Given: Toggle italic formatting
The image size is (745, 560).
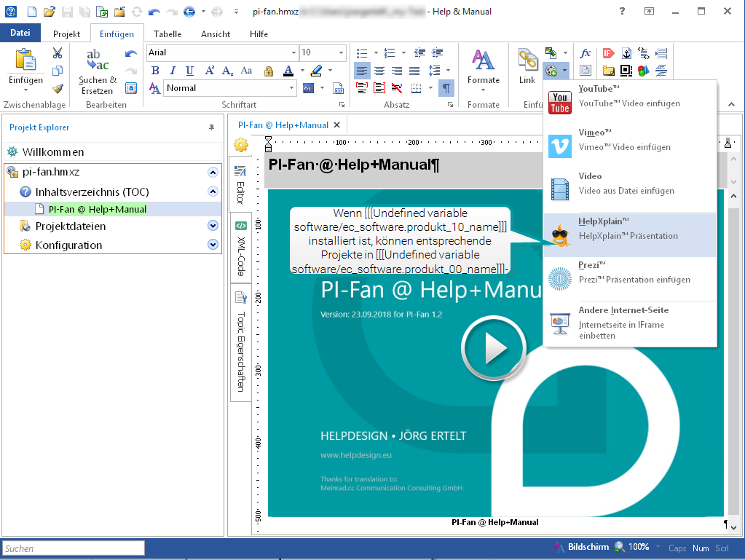Looking at the screenshot, I should [x=173, y=71].
